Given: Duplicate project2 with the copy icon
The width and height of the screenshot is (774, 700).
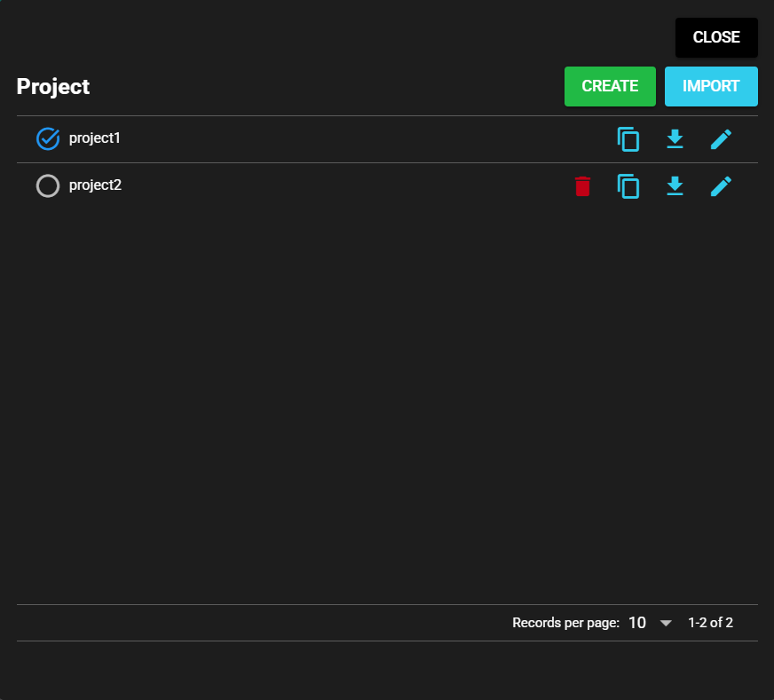Looking at the screenshot, I should click(x=628, y=186).
